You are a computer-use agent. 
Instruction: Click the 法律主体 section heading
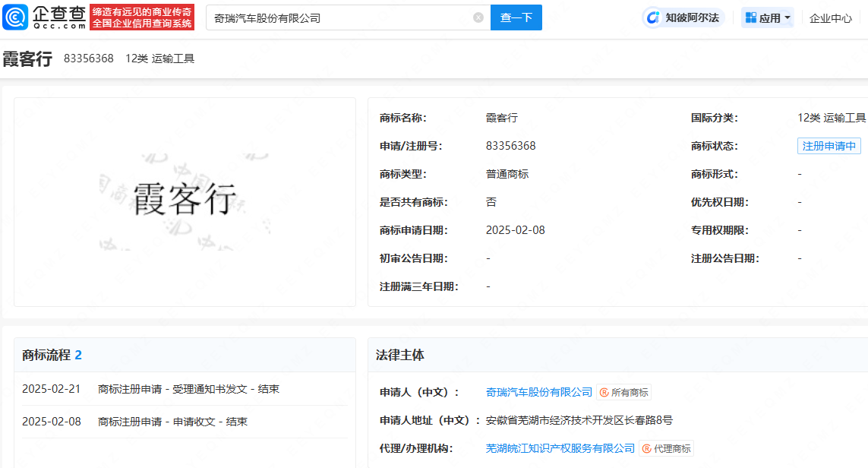(x=399, y=355)
